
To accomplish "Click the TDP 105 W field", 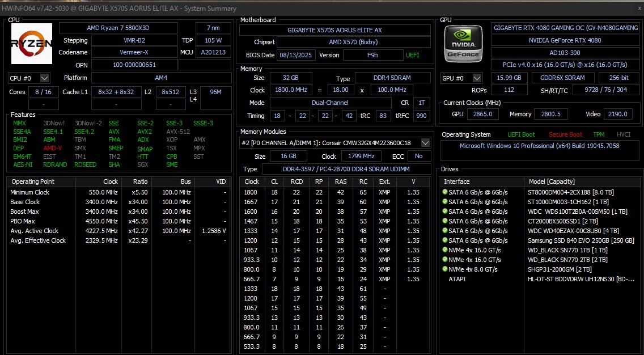I will (213, 40).
